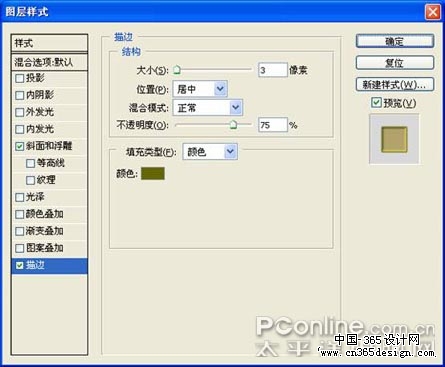Click the 确定 OK button

tap(395, 42)
